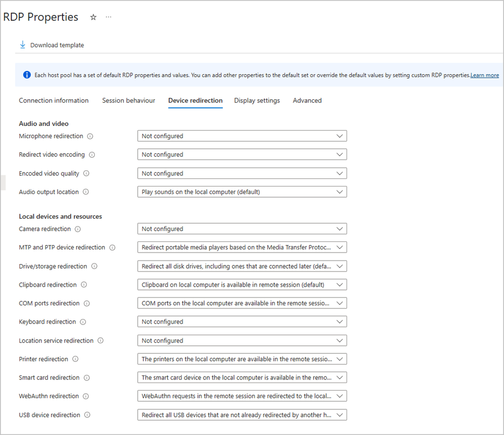Open the more options ellipsis menu
The height and width of the screenshot is (435, 504).
tap(108, 17)
